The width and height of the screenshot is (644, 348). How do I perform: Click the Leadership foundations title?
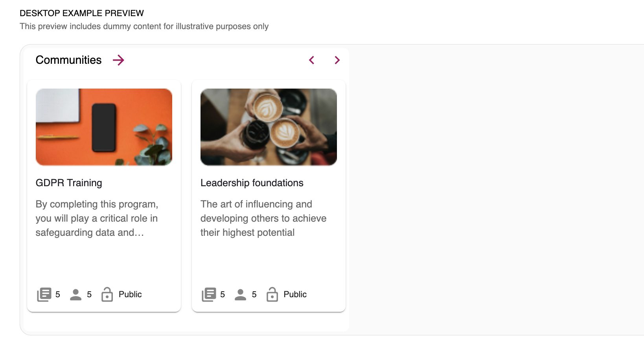[x=252, y=183]
